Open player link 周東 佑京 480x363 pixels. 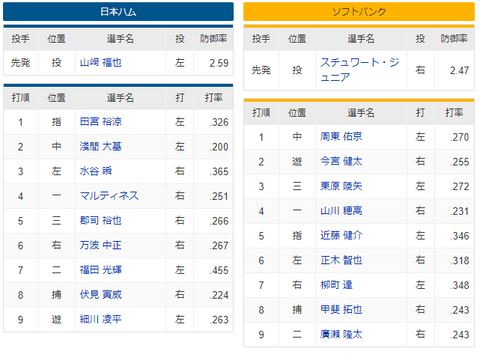(341, 137)
